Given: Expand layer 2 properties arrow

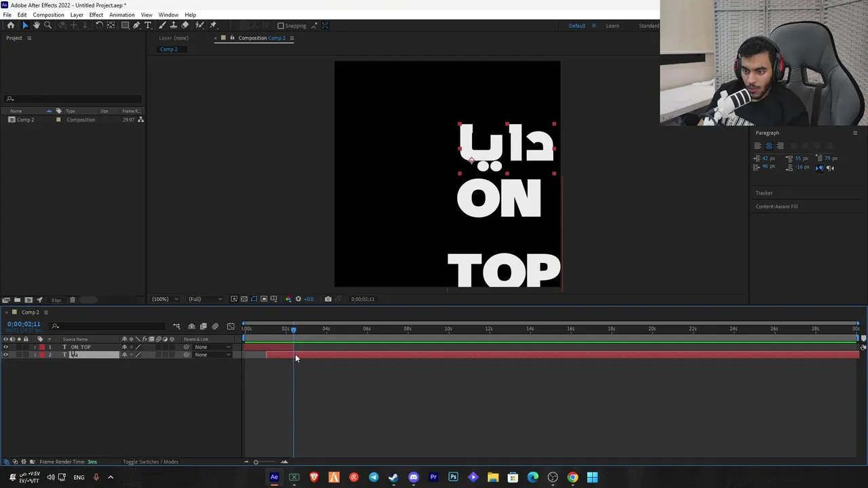Looking at the screenshot, I should pos(35,354).
